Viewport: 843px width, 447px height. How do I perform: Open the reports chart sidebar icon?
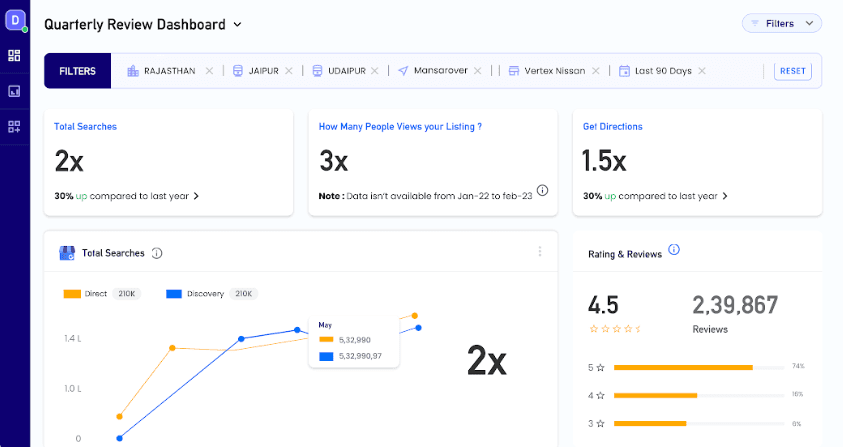(15, 91)
